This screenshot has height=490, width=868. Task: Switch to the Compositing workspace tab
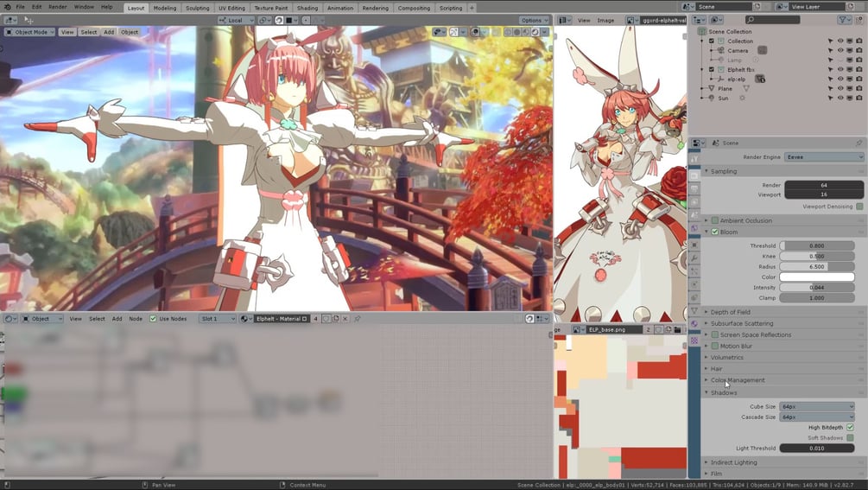click(414, 8)
